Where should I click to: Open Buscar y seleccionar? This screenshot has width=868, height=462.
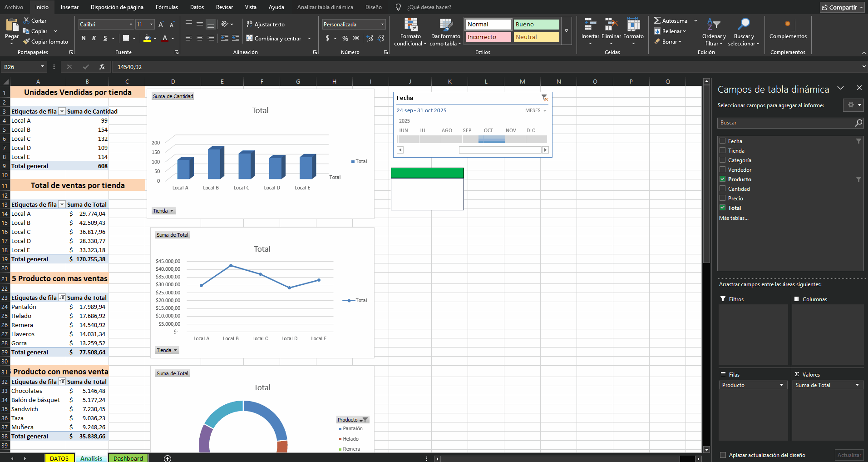tap(744, 32)
